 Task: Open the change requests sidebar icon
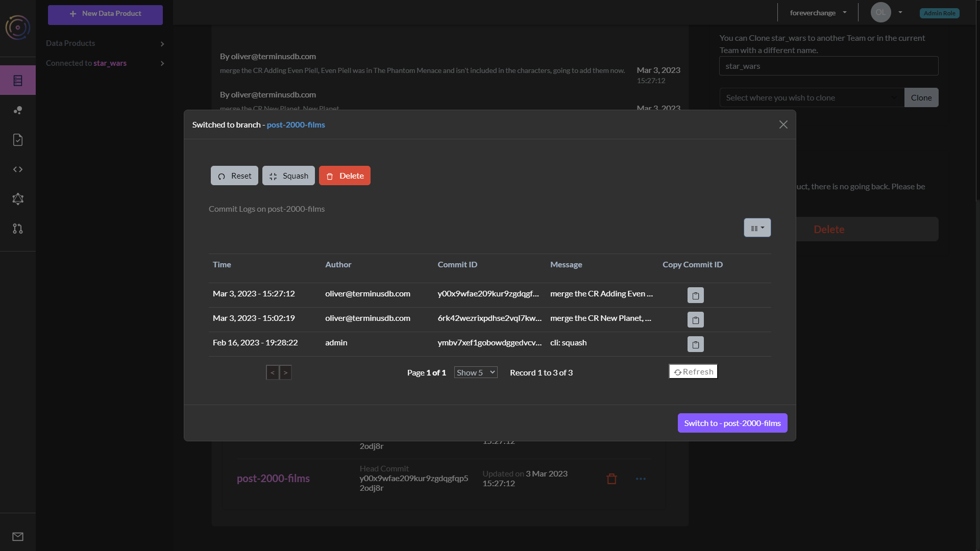[18, 229]
